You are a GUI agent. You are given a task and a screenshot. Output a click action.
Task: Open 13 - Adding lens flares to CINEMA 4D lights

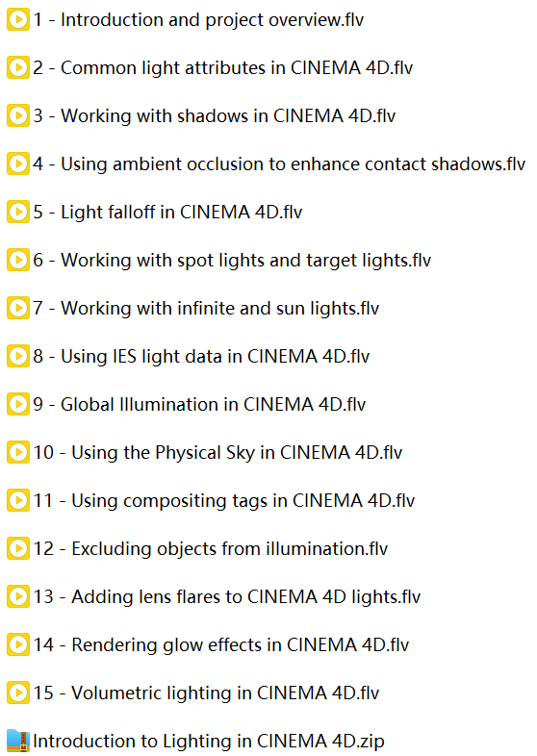[x=227, y=597]
